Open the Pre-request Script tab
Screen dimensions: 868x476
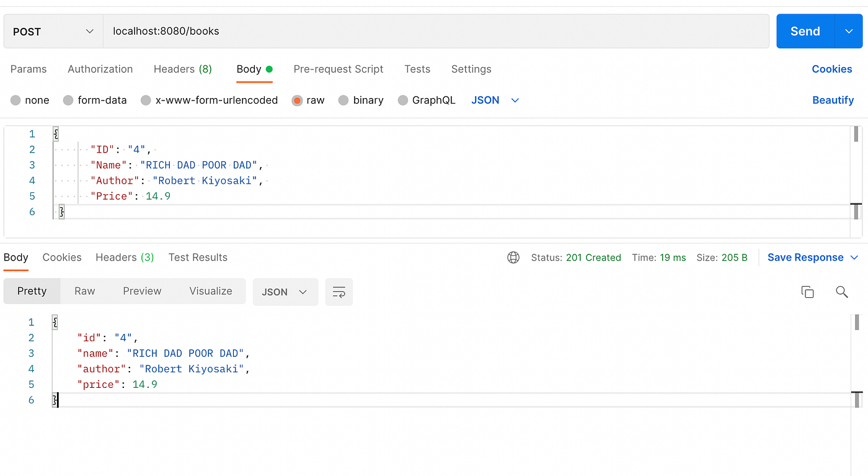point(339,69)
